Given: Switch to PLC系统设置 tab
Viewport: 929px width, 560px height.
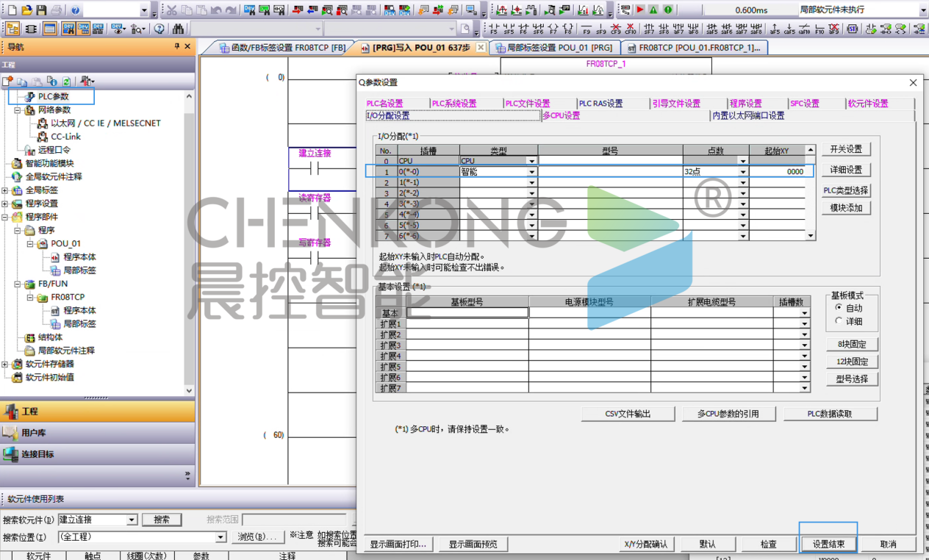Looking at the screenshot, I should click(x=454, y=104).
